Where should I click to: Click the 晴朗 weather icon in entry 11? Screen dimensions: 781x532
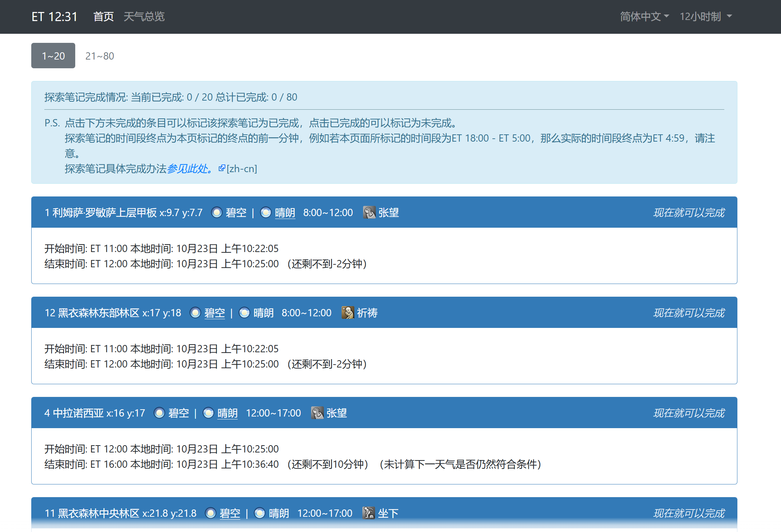pos(260,513)
